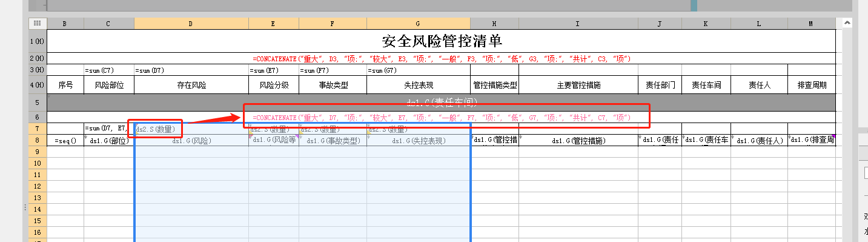Select row header 15
The width and height of the screenshot is (868, 242).
[x=38, y=221]
